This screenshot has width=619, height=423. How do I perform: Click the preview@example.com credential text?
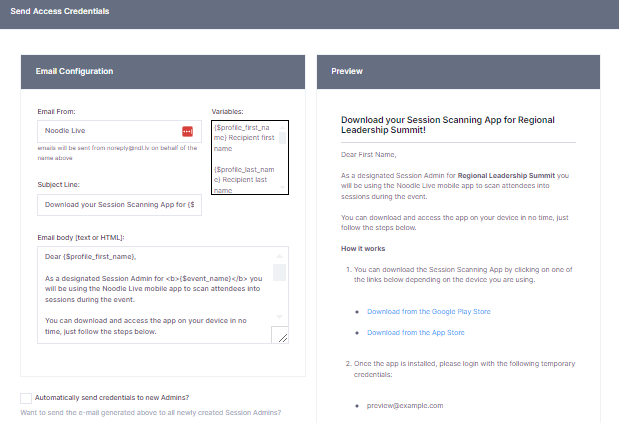click(405, 405)
